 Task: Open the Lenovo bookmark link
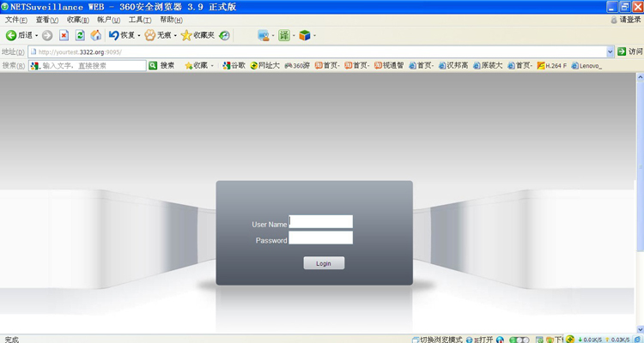(x=586, y=65)
